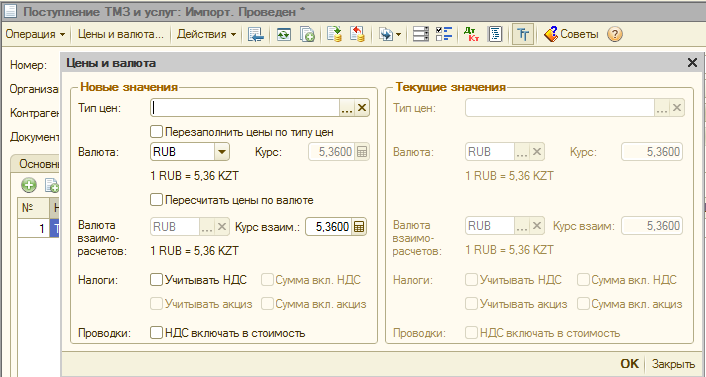Click the Закрыть button
The width and height of the screenshot is (706, 377).
(x=673, y=363)
